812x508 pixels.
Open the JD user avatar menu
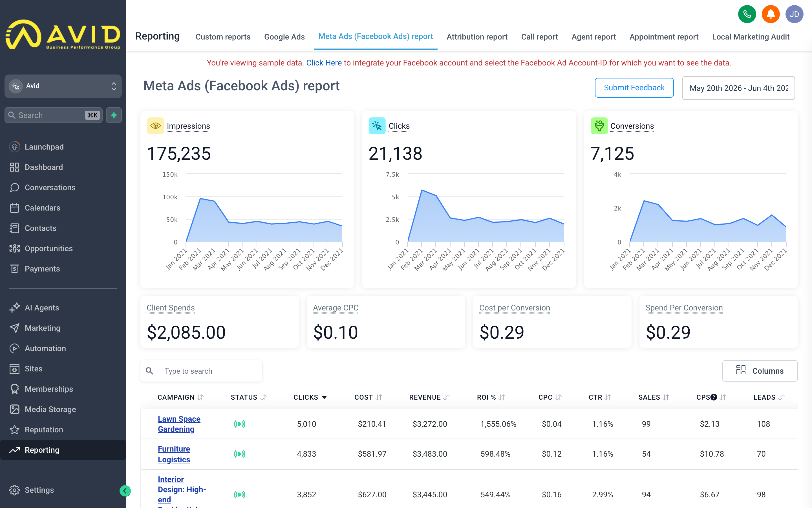pyautogui.click(x=794, y=14)
